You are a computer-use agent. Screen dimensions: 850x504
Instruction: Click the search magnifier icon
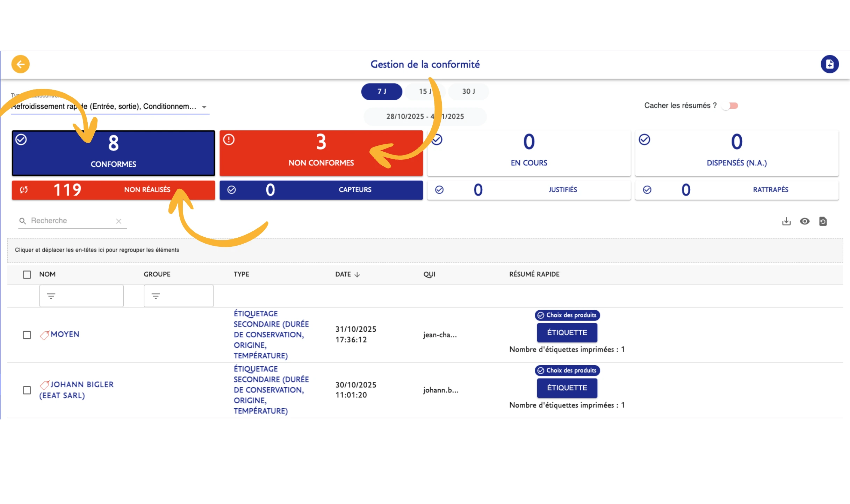(23, 221)
